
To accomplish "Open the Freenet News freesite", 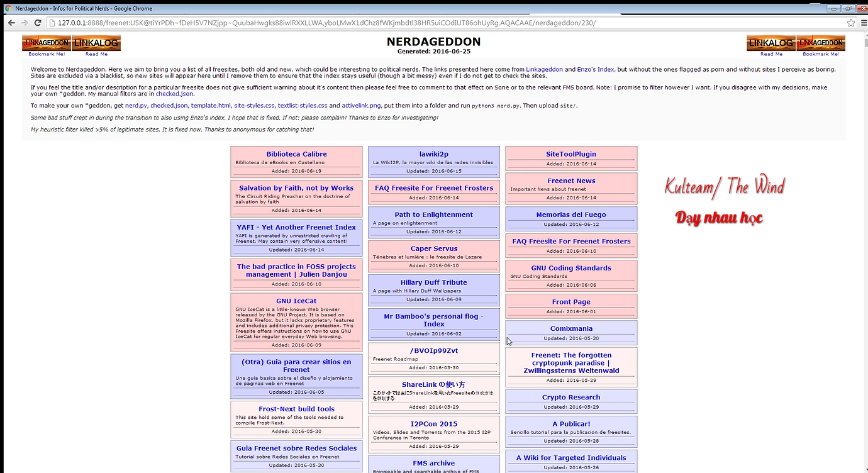I will [x=571, y=181].
